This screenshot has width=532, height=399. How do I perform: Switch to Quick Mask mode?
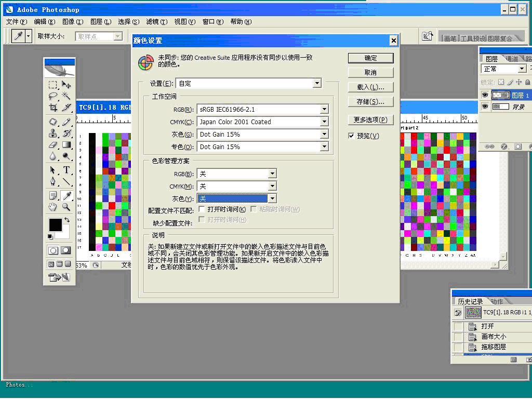pyautogui.click(x=66, y=250)
